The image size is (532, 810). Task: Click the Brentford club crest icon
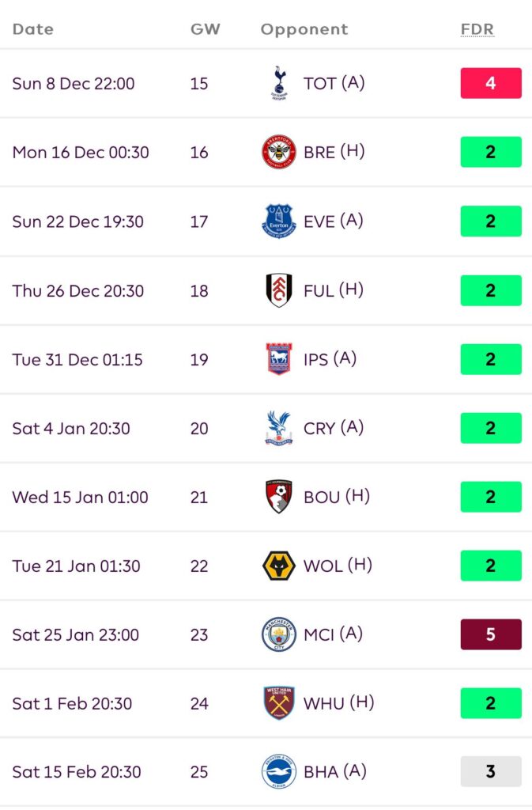pyautogui.click(x=278, y=152)
